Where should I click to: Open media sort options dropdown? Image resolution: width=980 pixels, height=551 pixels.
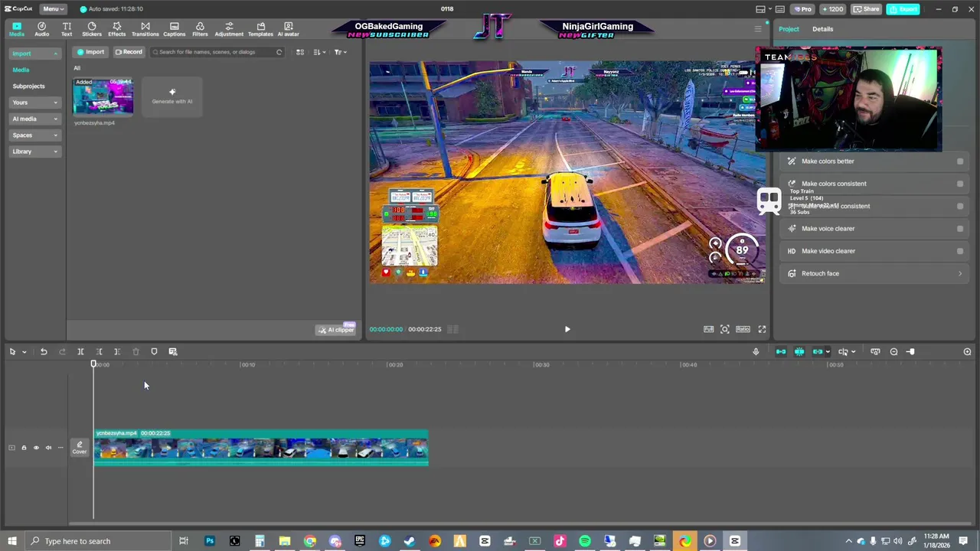pyautogui.click(x=319, y=52)
